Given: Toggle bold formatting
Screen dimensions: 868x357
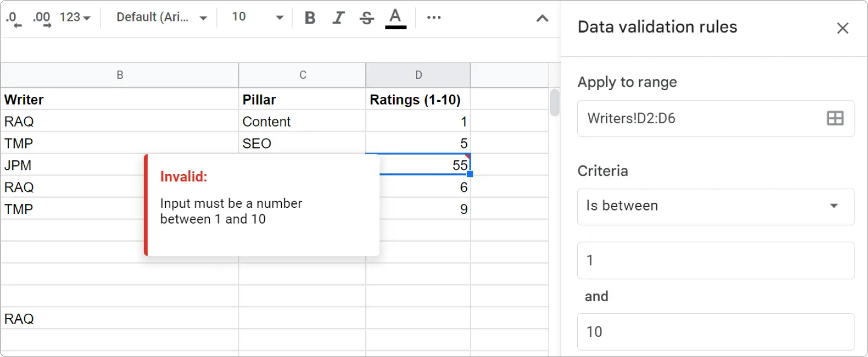Looking at the screenshot, I should [x=309, y=17].
